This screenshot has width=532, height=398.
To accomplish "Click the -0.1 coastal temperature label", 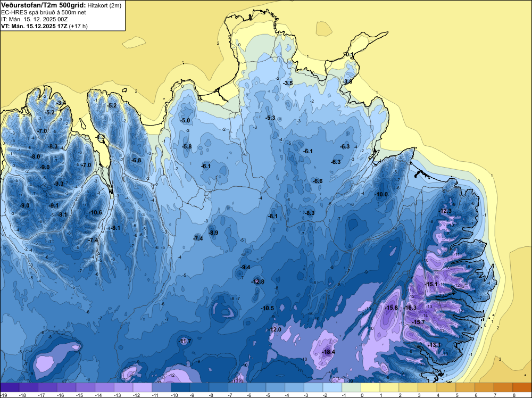I will tap(349, 55).
